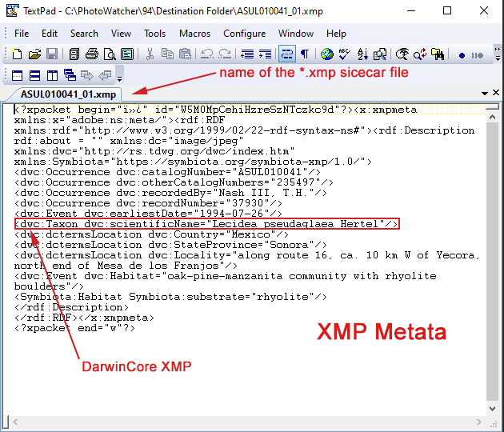Image resolution: width=504 pixels, height=432 pixels.
Task: Undo last edit with Undo arrow
Action: 206,54
